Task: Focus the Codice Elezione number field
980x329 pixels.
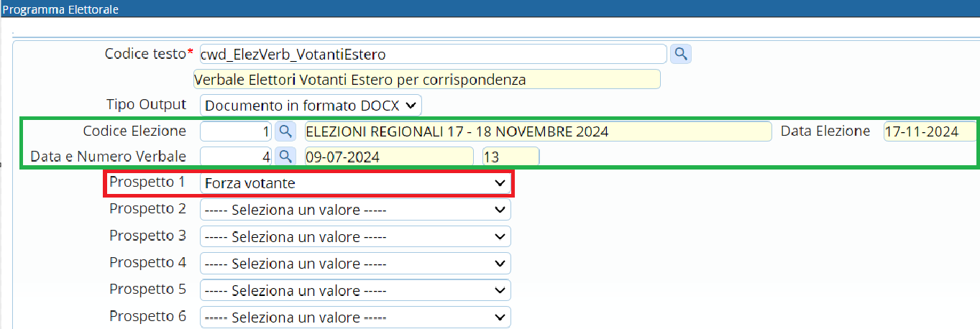Action: (236, 131)
